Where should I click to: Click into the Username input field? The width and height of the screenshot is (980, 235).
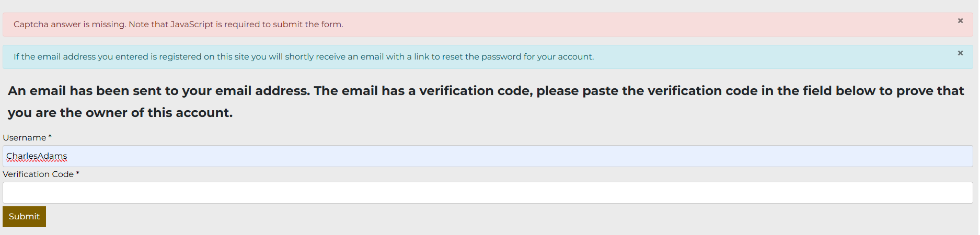[487, 156]
